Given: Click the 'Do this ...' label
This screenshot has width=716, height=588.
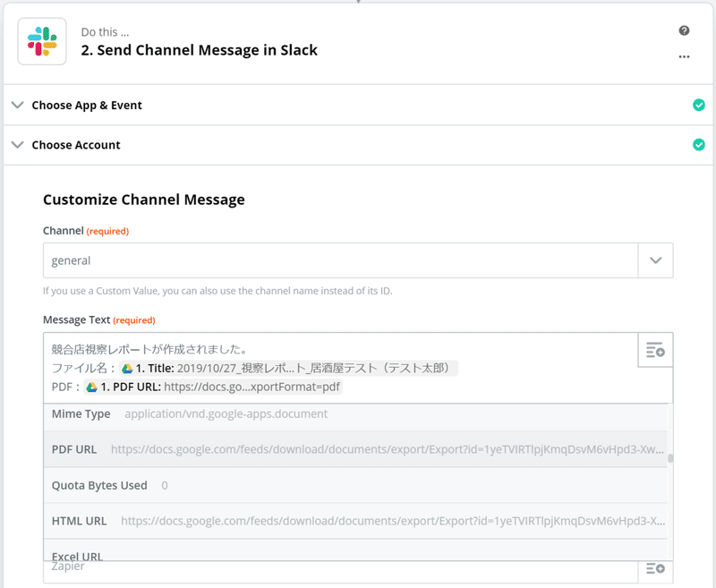Looking at the screenshot, I should [x=105, y=32].
